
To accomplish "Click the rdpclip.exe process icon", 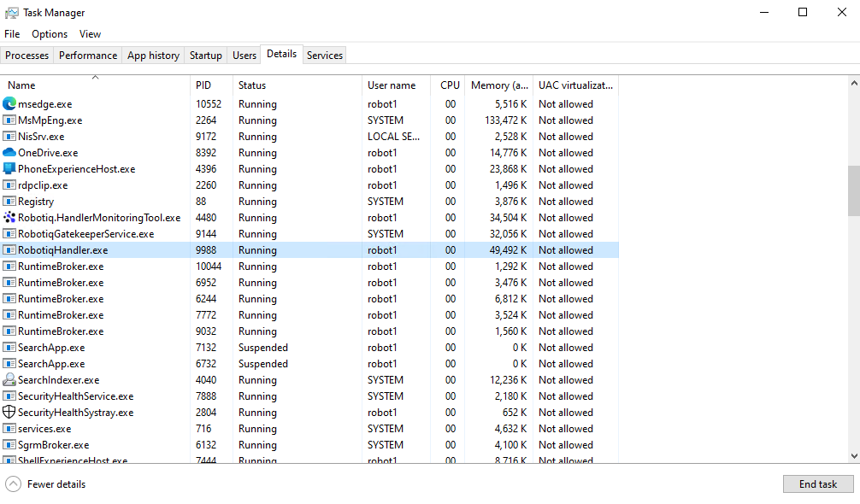I will (9, 185).
